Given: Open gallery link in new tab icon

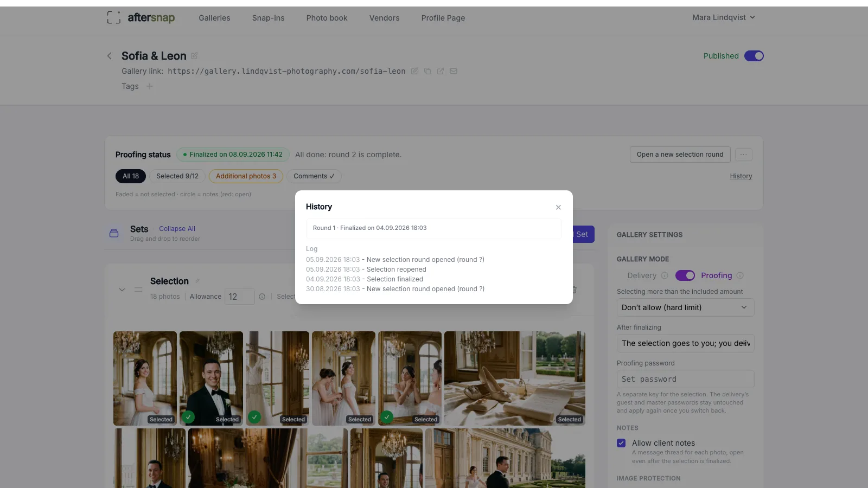Looking at the screenshot, I should 441,71.
